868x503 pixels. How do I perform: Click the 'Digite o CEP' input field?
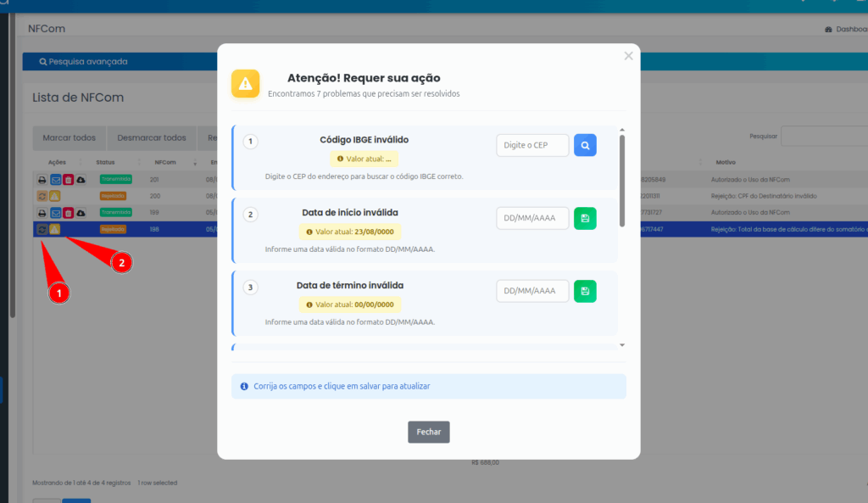(x=532, y=145)
